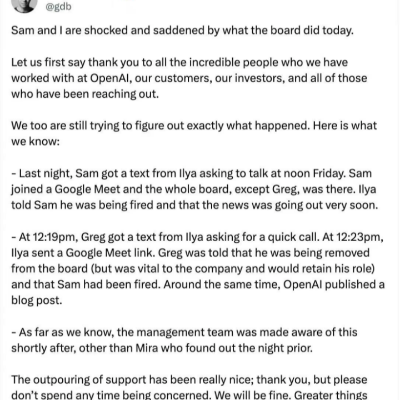Click the 'At 12:19pm, Greg got a text' line
Viewport: 400px width, 400px height.
[x=198, y=237]
